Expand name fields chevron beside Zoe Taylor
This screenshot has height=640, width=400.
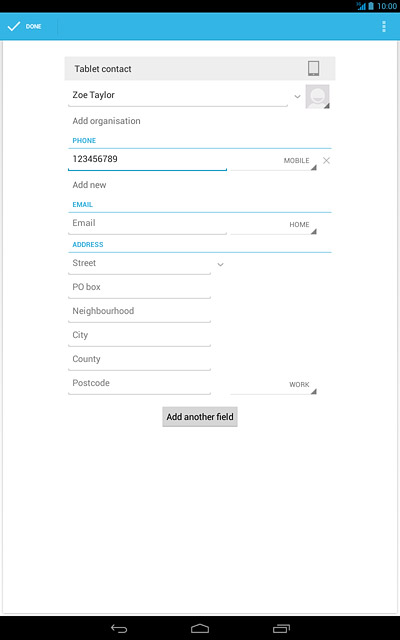(x=298, y=97)
